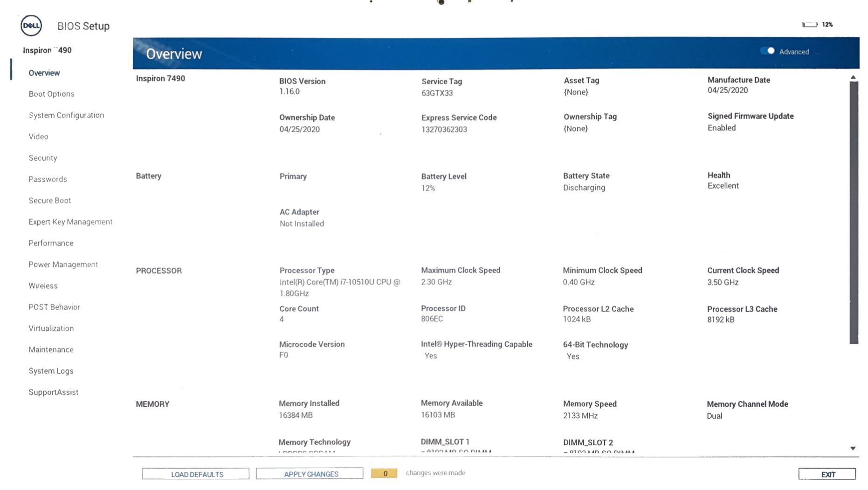Click scrollbar up arrow
This screenshot has height=490, width=868.
(853, 77)
